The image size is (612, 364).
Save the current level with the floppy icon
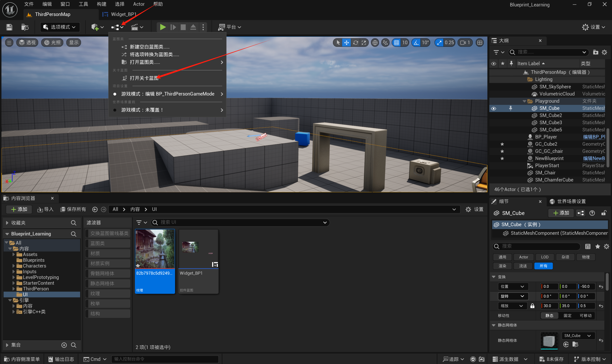9,27
